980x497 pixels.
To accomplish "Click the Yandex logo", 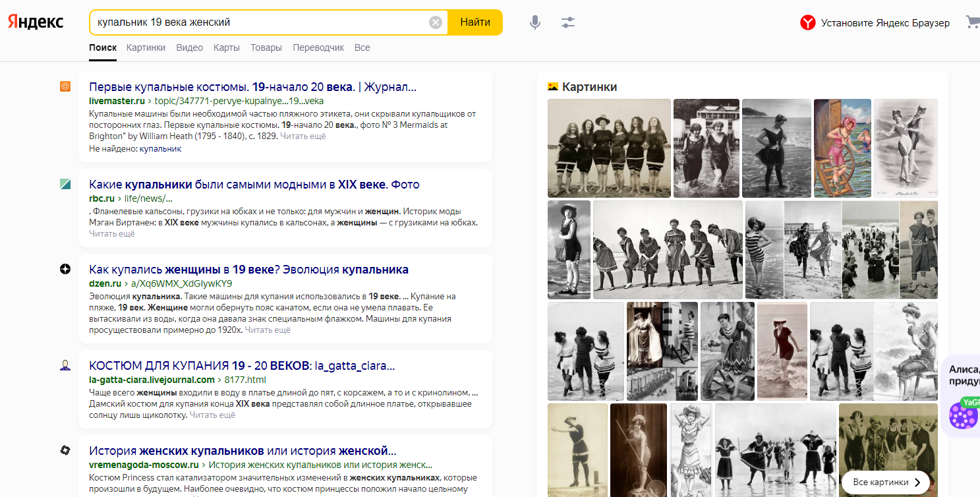I will point(36,22).
